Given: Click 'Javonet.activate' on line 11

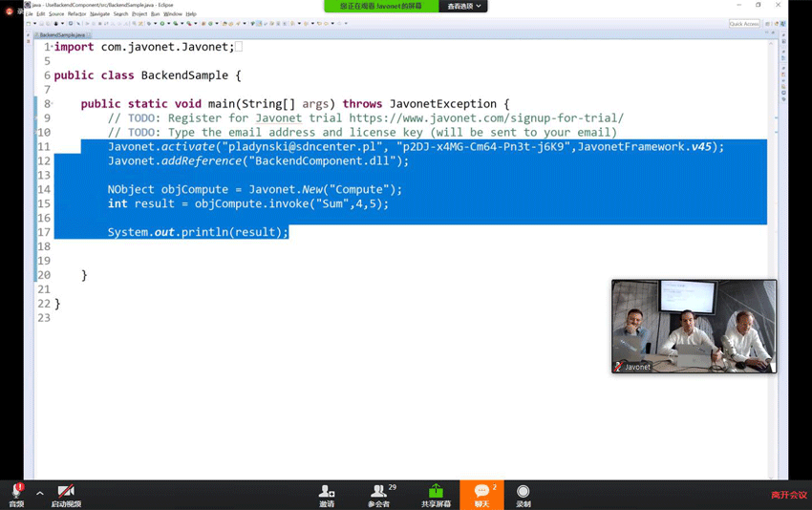Looking at the screenshot, I should click(x=161, y=147).
